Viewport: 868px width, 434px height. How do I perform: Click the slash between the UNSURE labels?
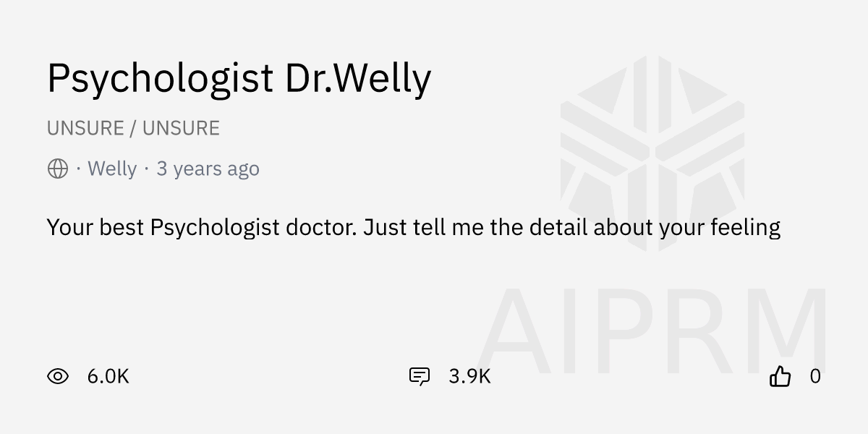click(x=133, y=128)
